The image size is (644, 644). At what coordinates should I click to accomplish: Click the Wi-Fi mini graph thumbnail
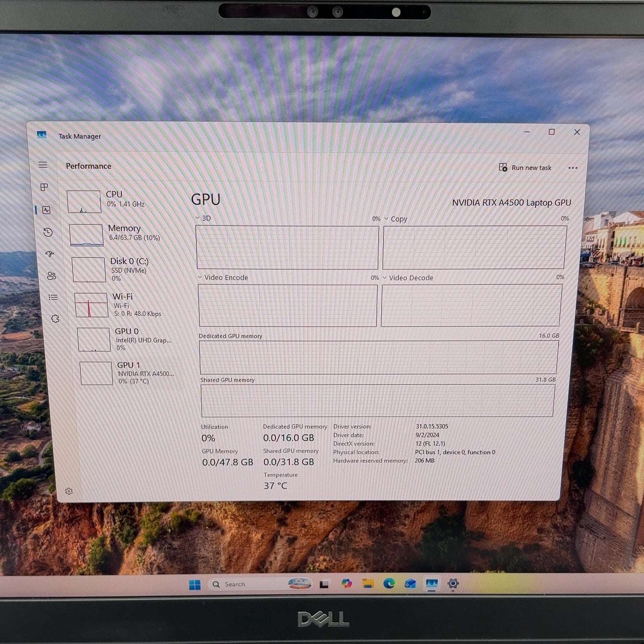(91, 305)
